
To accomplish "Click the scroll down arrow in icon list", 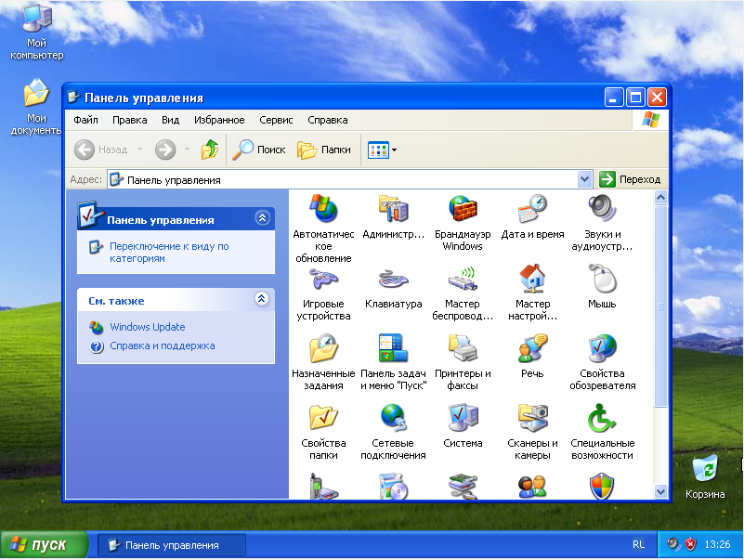I will point(660,491).
